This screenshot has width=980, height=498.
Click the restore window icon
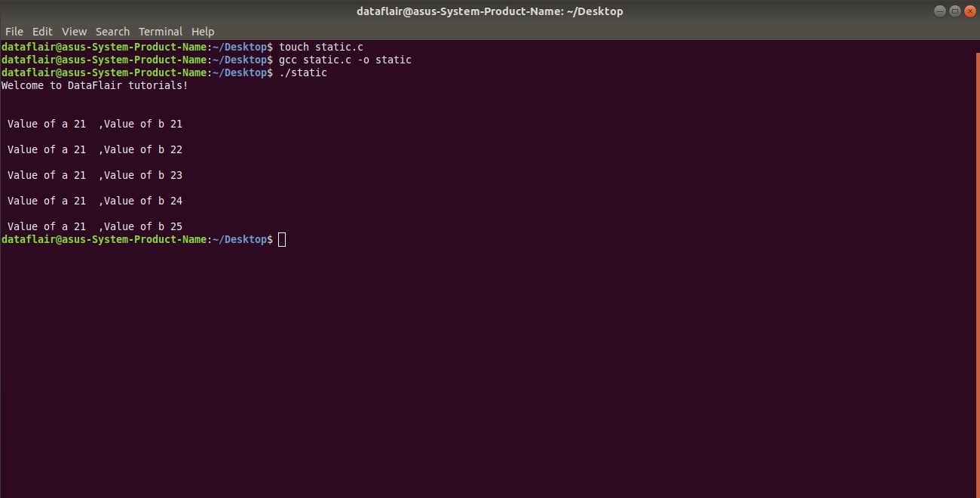coord(954,11)
